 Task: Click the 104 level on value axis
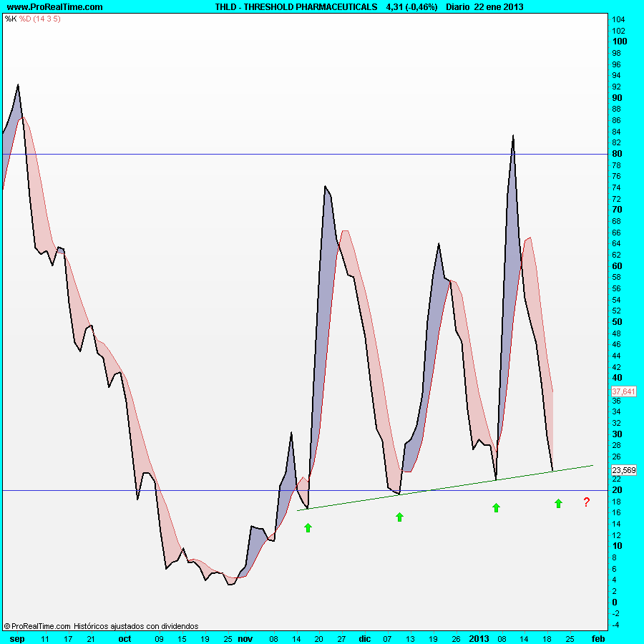pos(618,19)
